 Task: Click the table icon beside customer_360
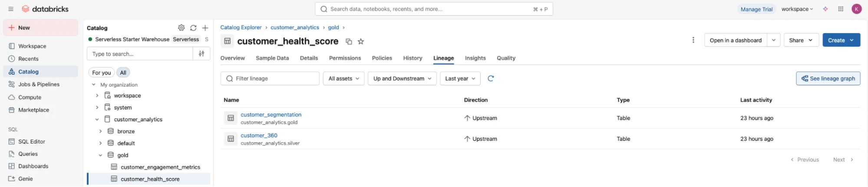[231, 139]
